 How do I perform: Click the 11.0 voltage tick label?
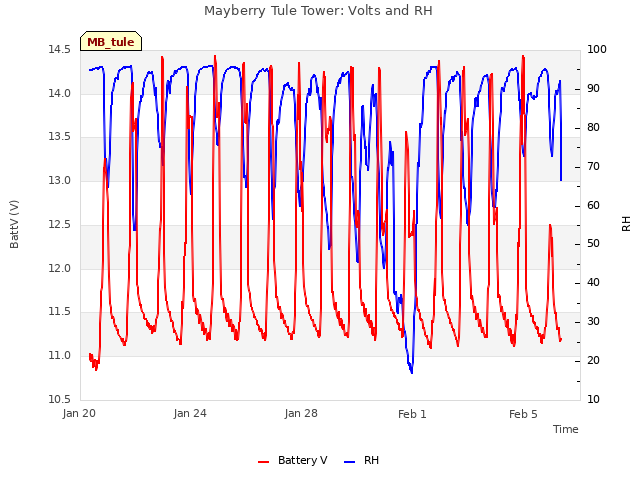click(60, 356)
